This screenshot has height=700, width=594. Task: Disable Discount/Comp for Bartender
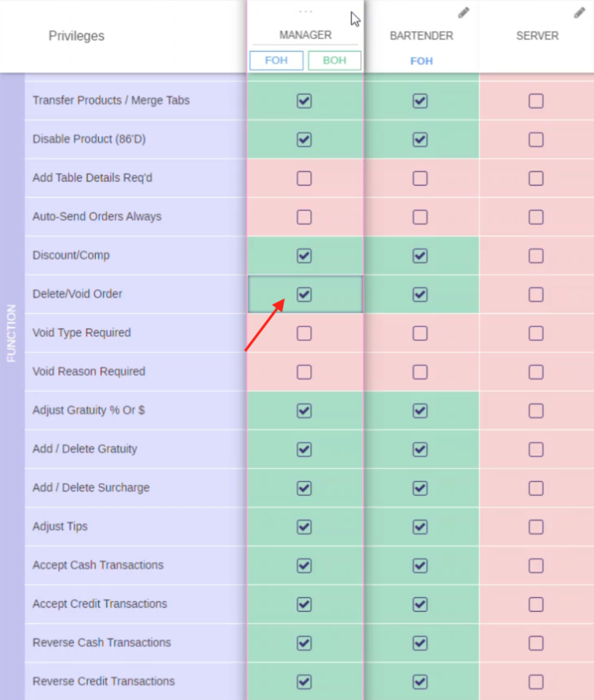(420, 255)
